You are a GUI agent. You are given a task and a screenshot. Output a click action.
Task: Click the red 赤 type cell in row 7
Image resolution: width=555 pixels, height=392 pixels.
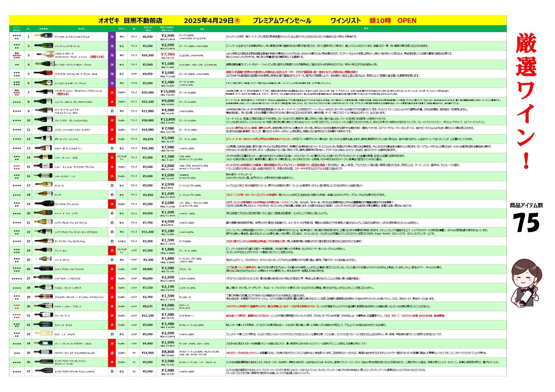(x=112, y=92)
